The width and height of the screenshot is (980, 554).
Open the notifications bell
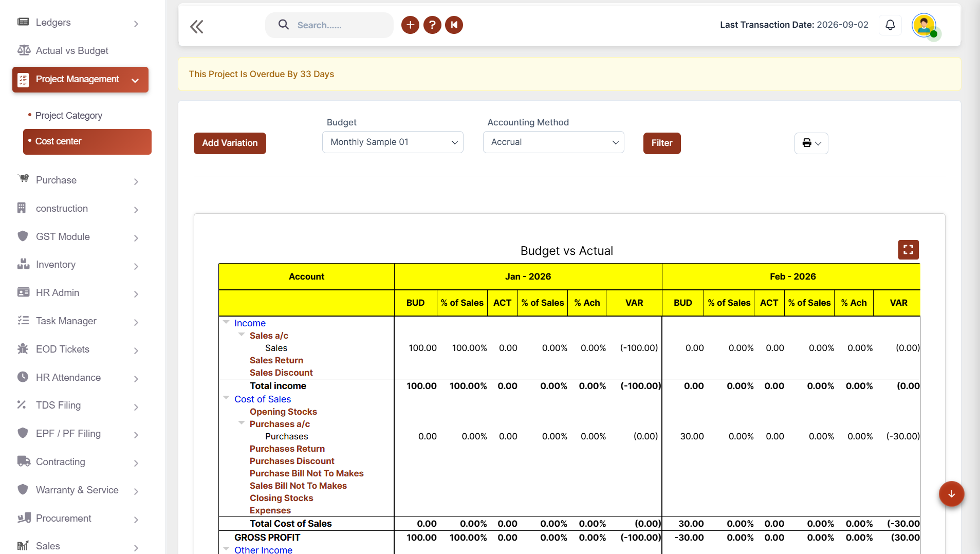click(x=890, y=25)
